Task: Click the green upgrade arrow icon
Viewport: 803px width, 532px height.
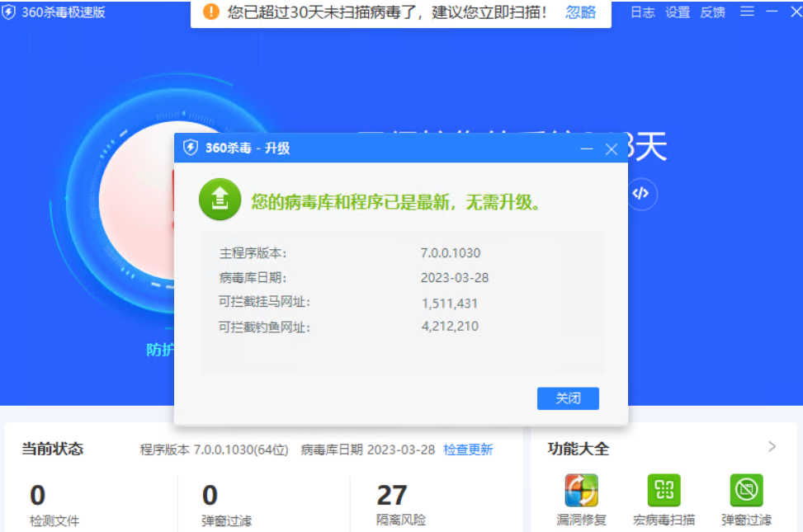Action: (220, 199)
